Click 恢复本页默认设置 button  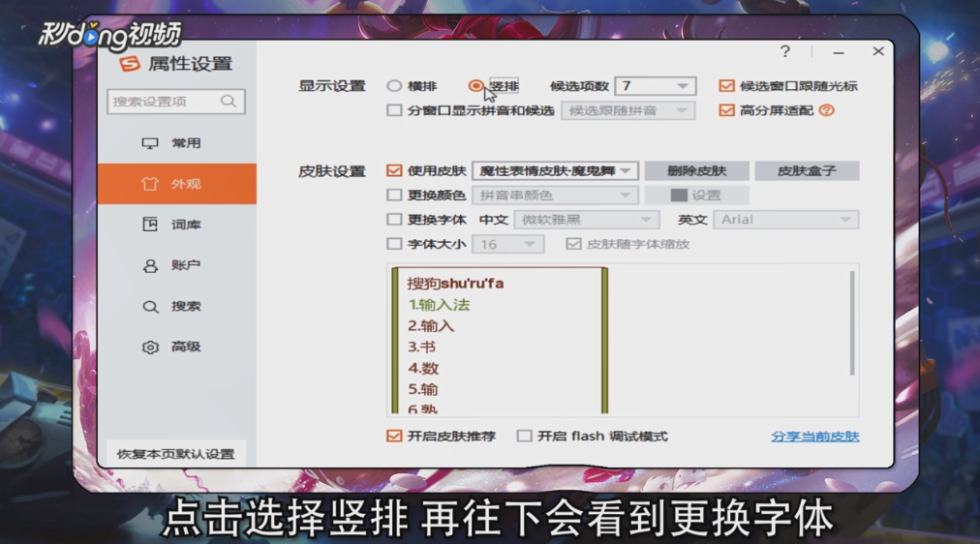coord(175,453)
